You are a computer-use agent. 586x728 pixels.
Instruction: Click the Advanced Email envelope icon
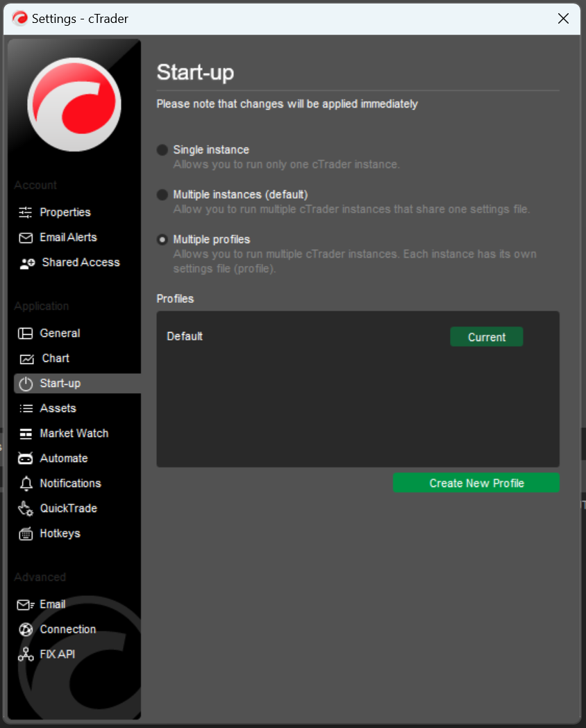point(26,605)
